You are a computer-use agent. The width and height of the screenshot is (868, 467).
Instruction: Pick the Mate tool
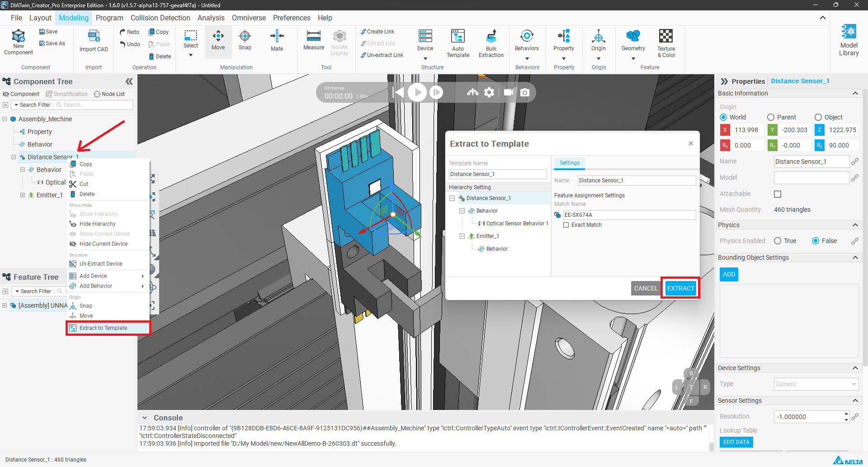click(277, 41)
